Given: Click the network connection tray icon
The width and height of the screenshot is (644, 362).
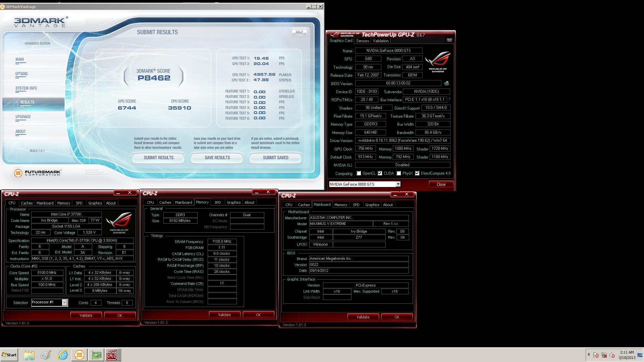Looking at the screenshot, I should tap(604, 355).
